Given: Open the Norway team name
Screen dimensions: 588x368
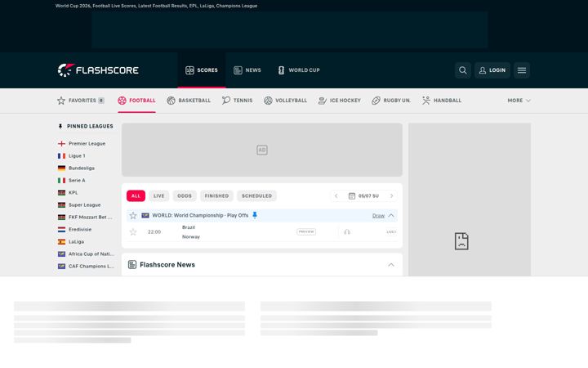Looking at the screenshot, I should 191,237.
